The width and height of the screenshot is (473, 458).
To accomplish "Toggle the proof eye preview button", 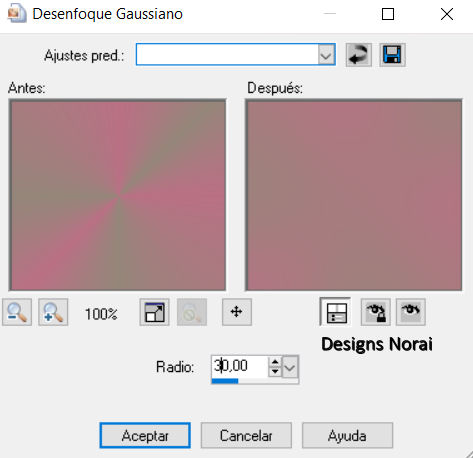I will tap(411, 312).
